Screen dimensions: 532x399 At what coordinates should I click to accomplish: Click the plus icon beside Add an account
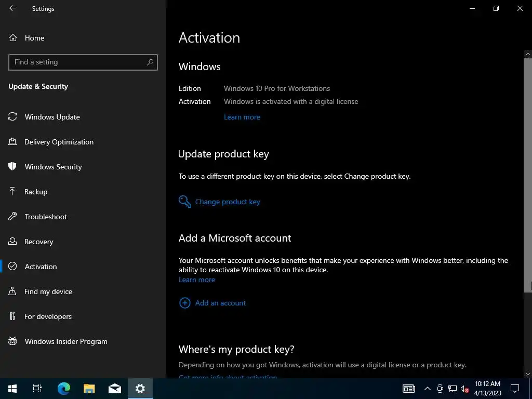point(184,303)
